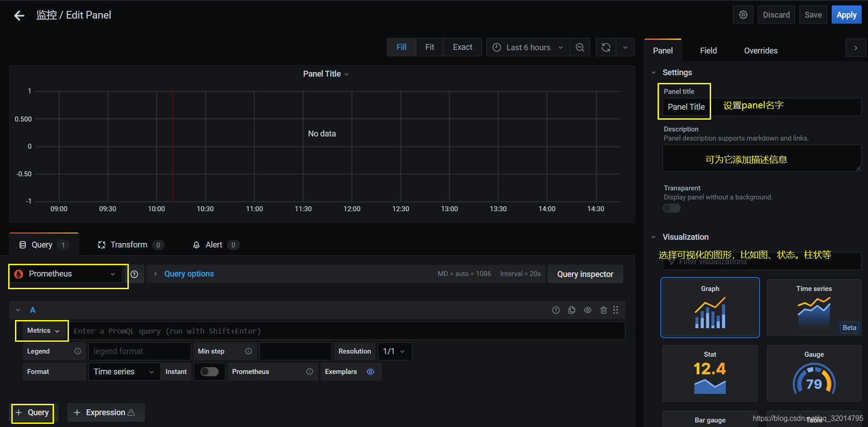Screen dimensions: 868x427
Task: Enable Transparent panel background switch
Action: click(x=672, y=208)
